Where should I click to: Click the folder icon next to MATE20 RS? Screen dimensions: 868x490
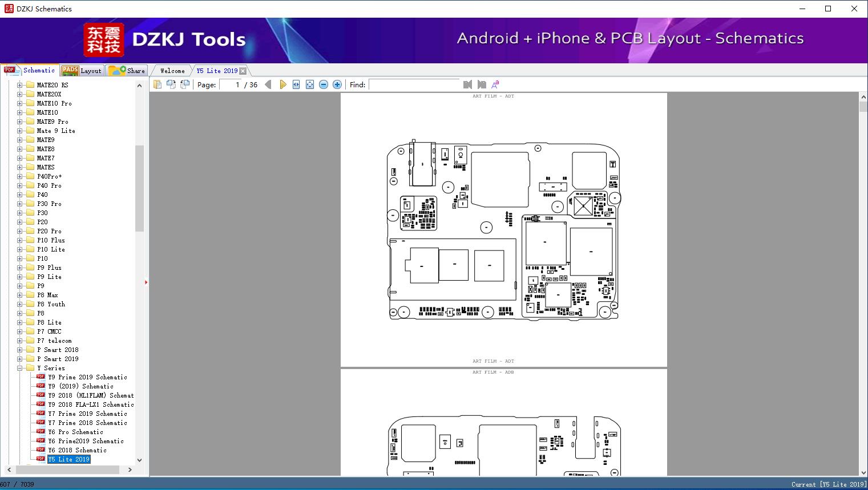(x=30, y=85)
